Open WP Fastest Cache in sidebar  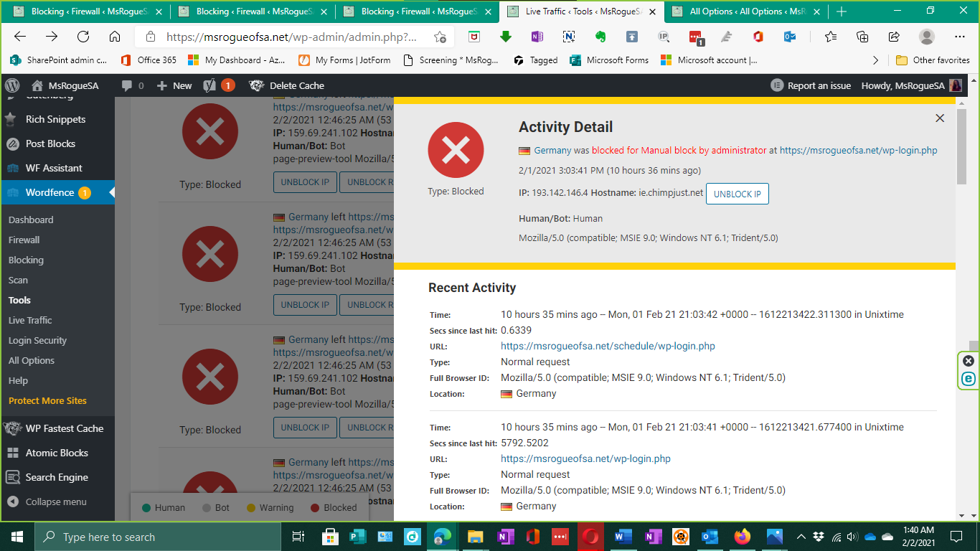coord(64,428)
